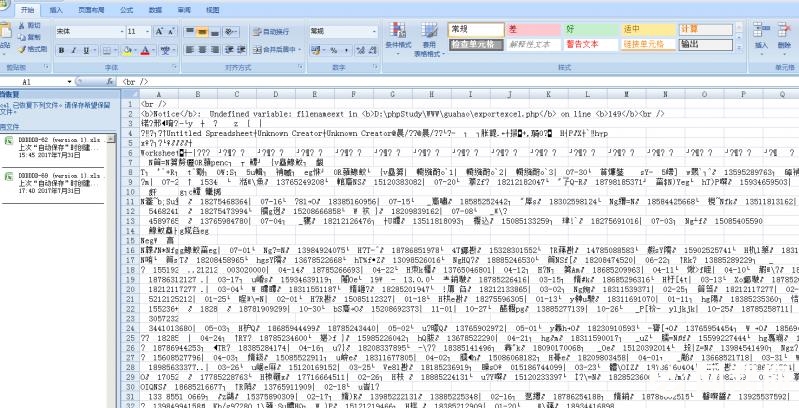Viewport: 799px width, 408px height.
Task: Toggle wrap text (自动换行)
Action: point(269,31)
